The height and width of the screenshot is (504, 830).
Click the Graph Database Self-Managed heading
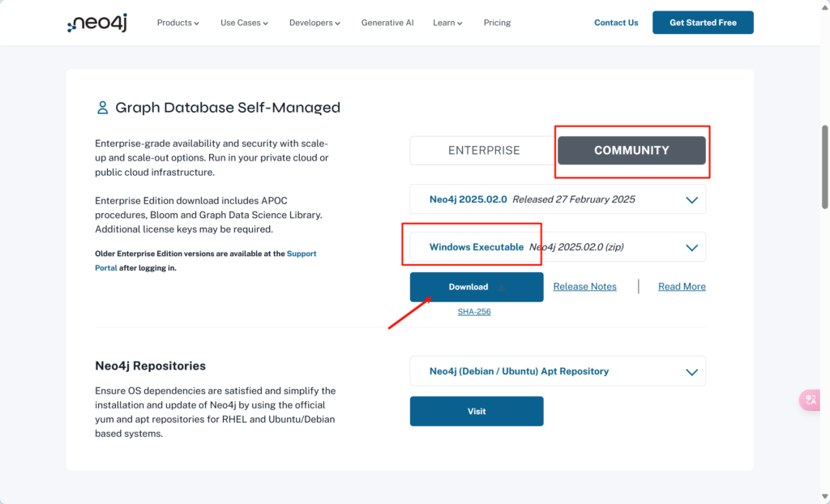[x=228, y=108]
